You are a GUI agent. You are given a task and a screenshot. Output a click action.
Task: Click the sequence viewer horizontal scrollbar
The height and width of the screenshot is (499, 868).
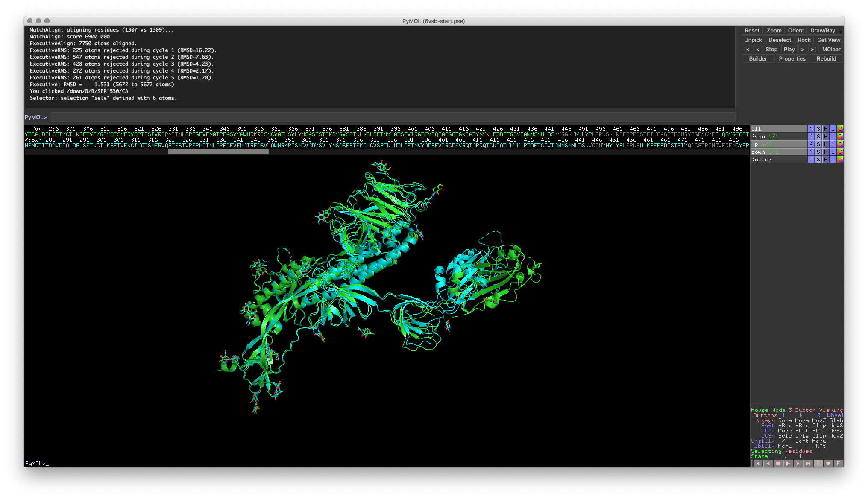[x=218, y=151]
